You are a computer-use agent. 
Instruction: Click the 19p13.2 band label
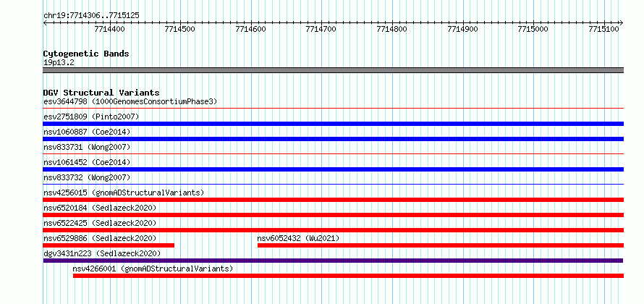[x=59, y=63]
